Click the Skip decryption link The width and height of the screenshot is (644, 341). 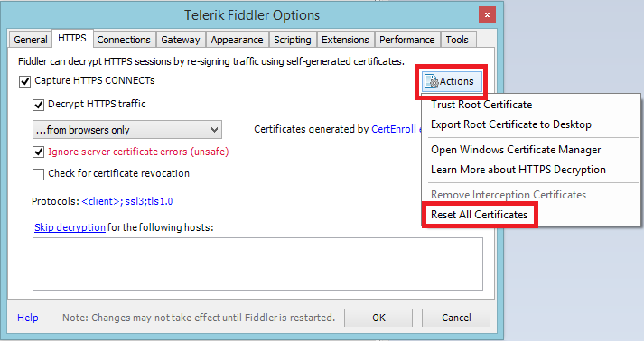pyautogui.click(x=70, y=227)
